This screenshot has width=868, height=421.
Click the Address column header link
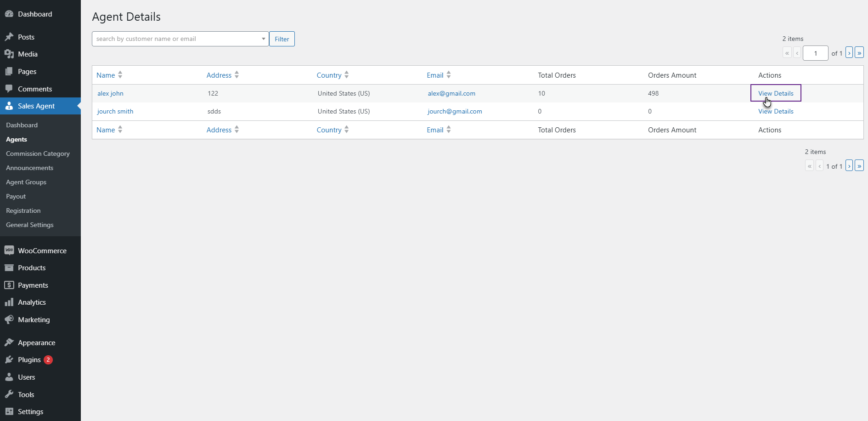pos(219,75)
